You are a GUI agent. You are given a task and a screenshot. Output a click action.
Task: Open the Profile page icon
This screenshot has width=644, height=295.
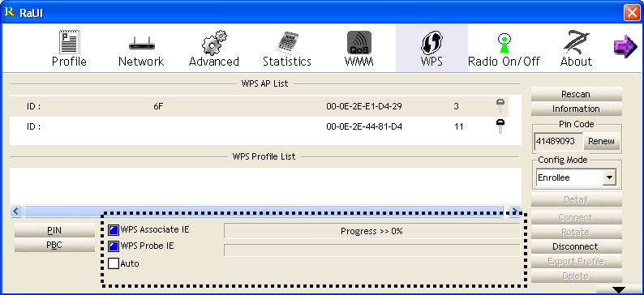(x=70, y=42)
